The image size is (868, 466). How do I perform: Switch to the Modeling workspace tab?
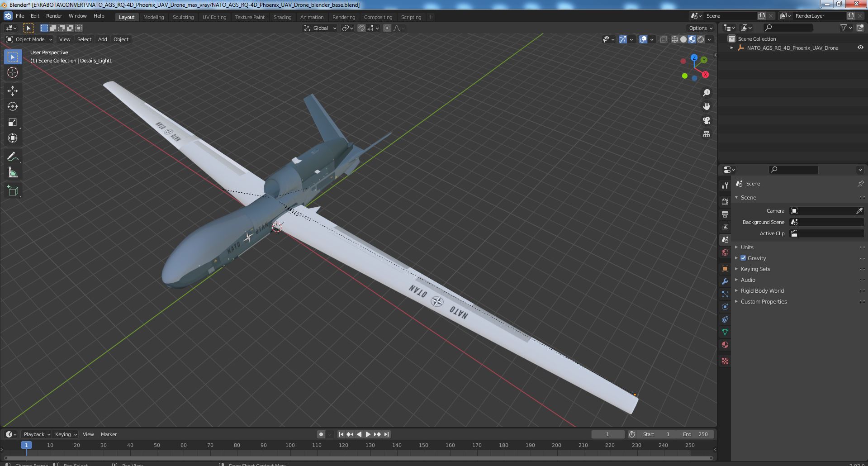point(153,17)
